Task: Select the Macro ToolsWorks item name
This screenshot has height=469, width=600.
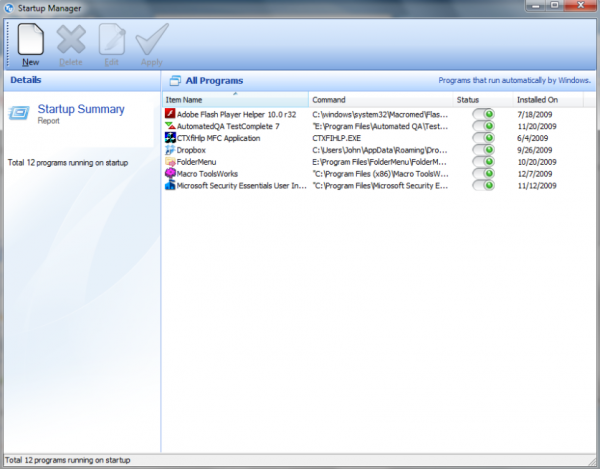Action: tap(207, 174)
